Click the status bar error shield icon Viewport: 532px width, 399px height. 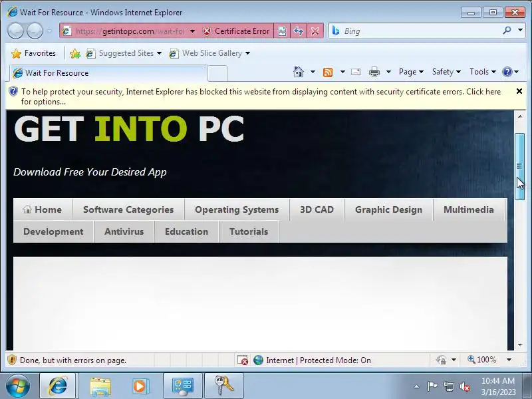[12, 360]
